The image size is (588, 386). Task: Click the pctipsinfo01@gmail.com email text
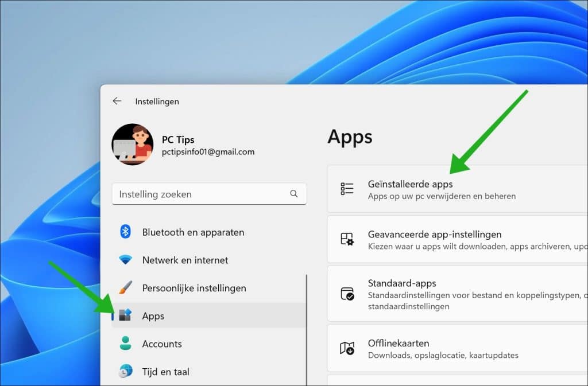(208, 152)
